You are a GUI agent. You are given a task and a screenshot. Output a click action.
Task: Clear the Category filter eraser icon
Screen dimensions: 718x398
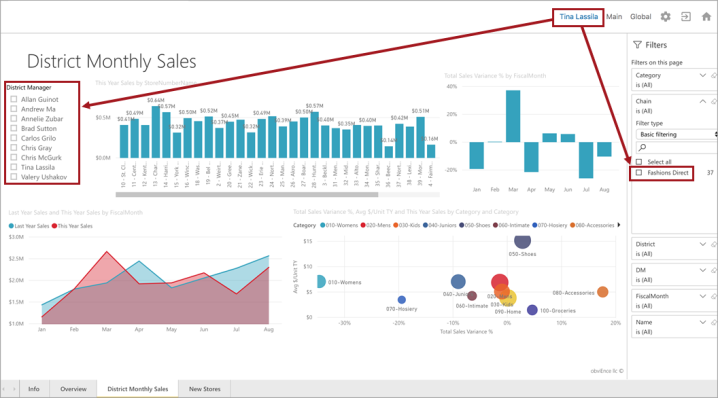coord(714,76)
